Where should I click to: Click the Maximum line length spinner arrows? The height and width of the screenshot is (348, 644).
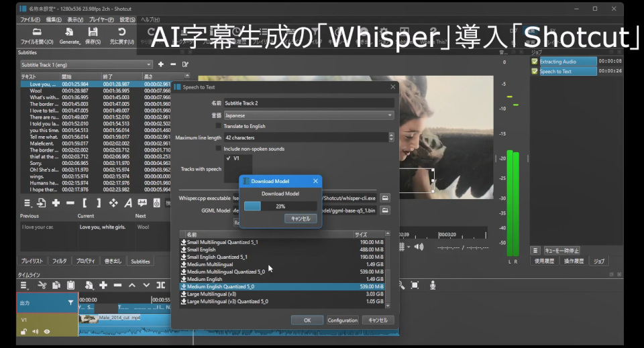point(391,137)
